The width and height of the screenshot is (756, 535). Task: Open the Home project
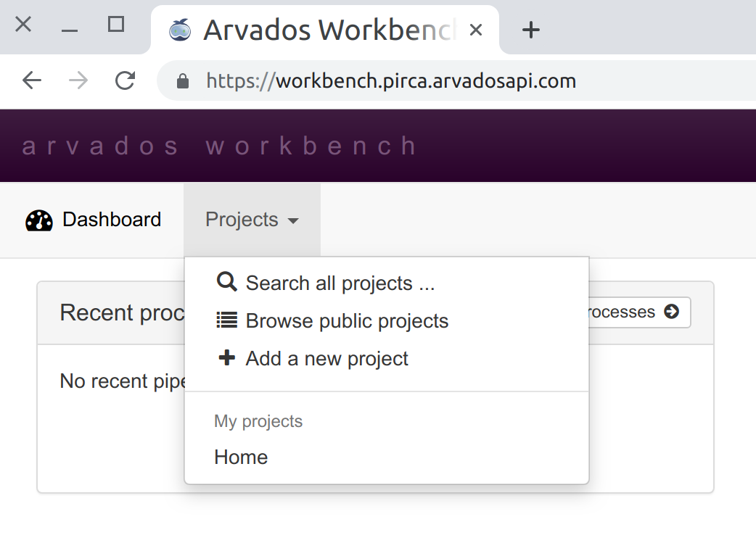241,457
